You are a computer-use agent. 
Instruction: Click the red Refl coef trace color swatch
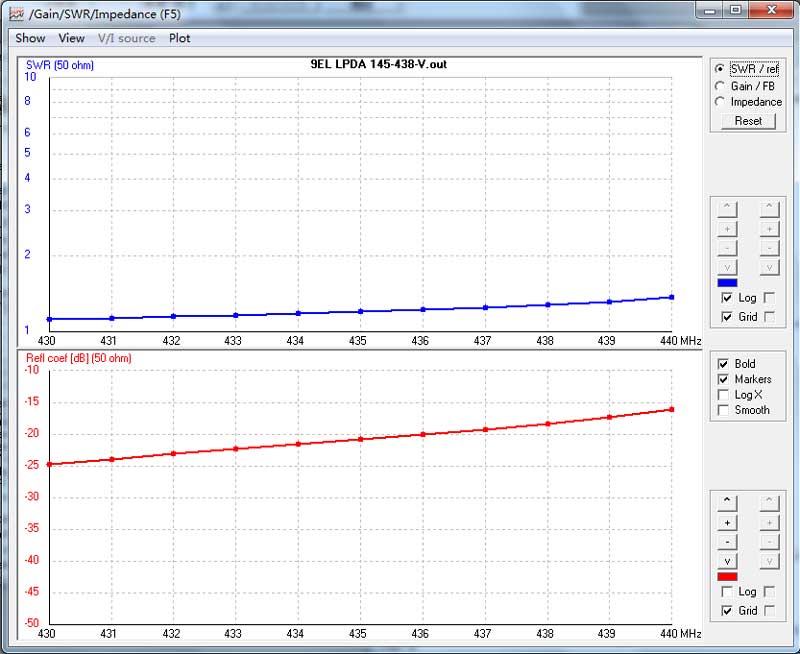pyautogui.click(x=727, y=576)
